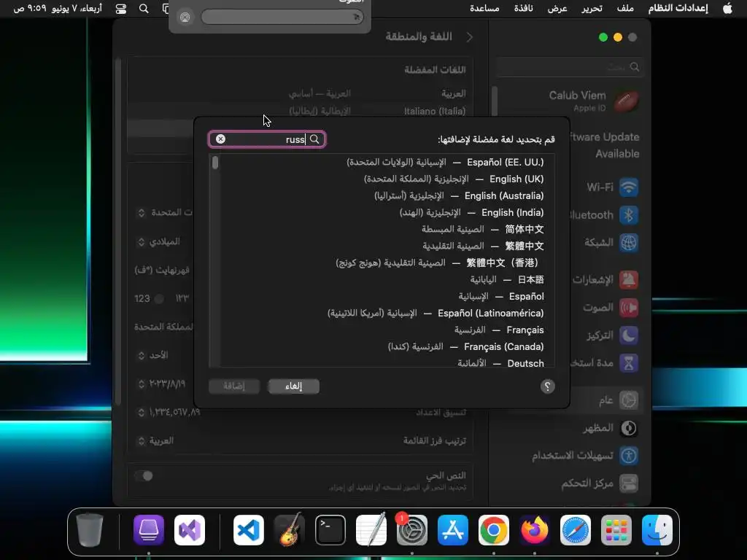Select عام general icon in sidebar
The height and width of the screenshot is (560, 747).
(628, 400)
